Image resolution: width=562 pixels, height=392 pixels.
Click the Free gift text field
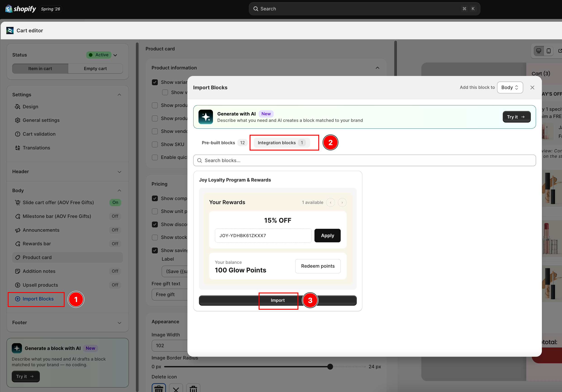[x=169, y=295]
